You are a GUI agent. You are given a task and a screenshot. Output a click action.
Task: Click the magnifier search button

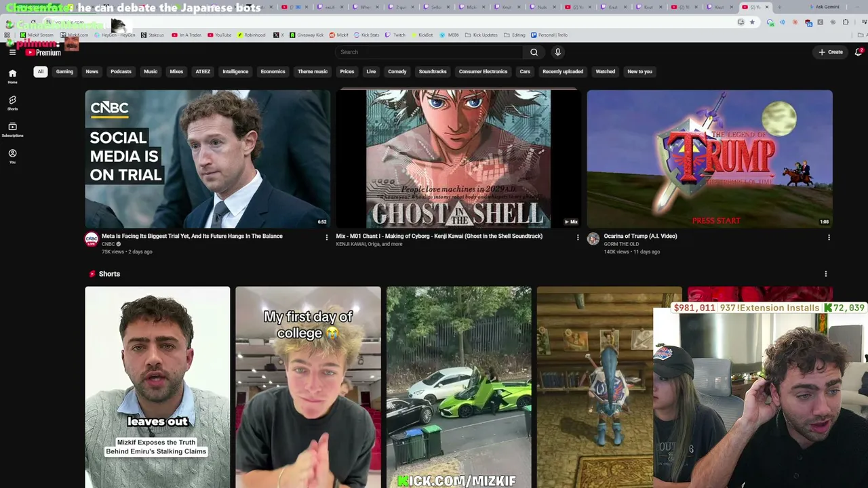click(534, 52)
